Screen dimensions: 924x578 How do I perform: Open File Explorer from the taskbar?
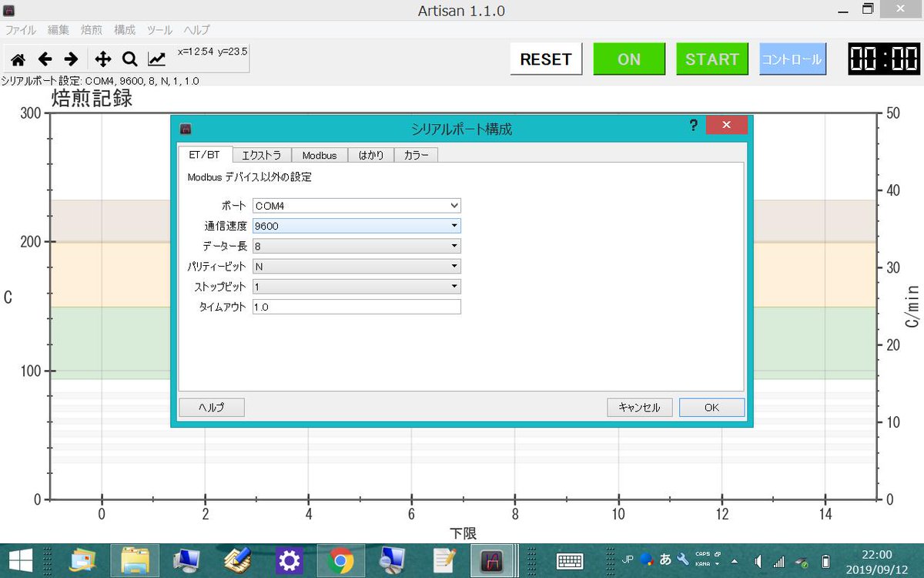pos(135,560)
